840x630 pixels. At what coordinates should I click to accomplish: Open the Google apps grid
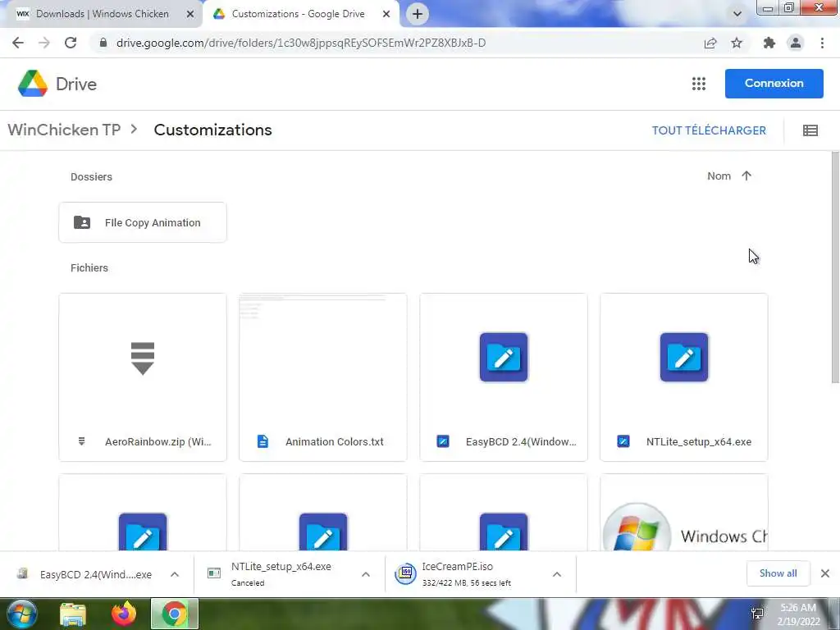(699, 84)
